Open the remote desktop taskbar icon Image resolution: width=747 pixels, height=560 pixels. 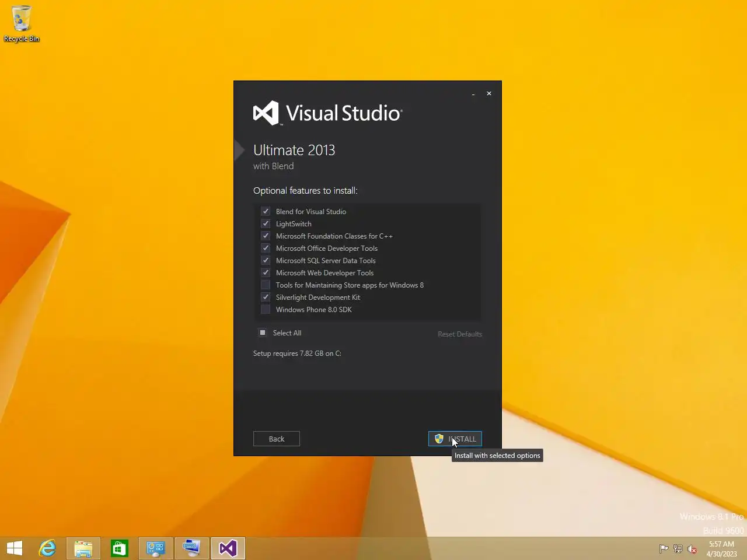192,548
